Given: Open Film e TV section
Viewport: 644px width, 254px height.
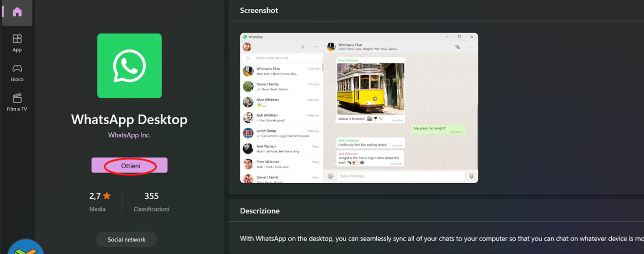Looking at the screenshot, I should 17,102.
